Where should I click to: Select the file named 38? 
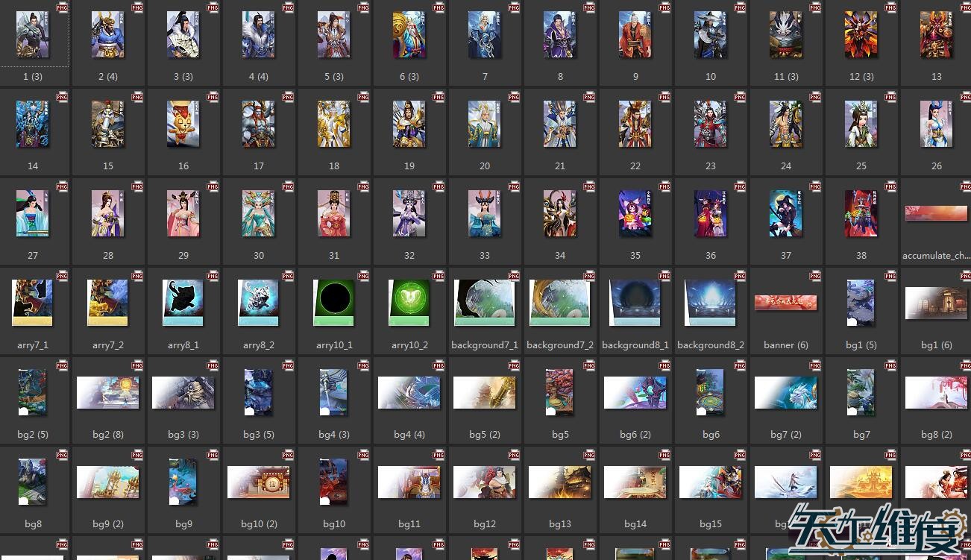tap(861, 214)
